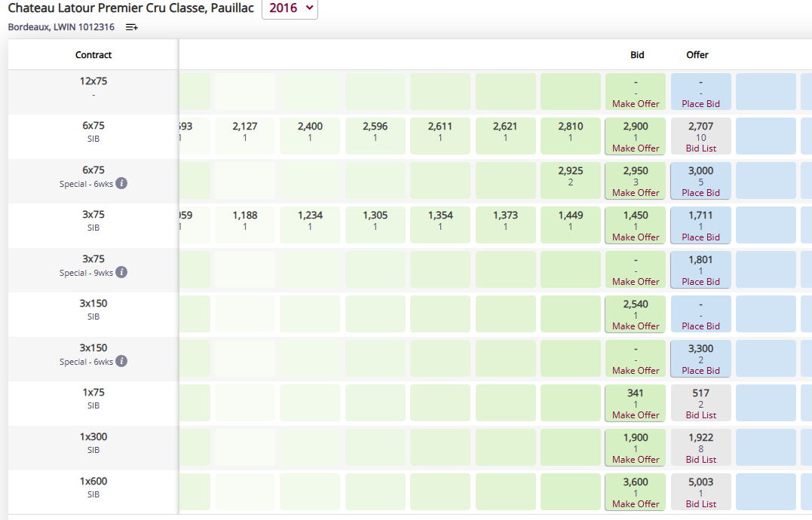This screenshot has height=520, width=812.
Task: Click the Bid column header
Action: pyautogui.click(x=637, y=55)
